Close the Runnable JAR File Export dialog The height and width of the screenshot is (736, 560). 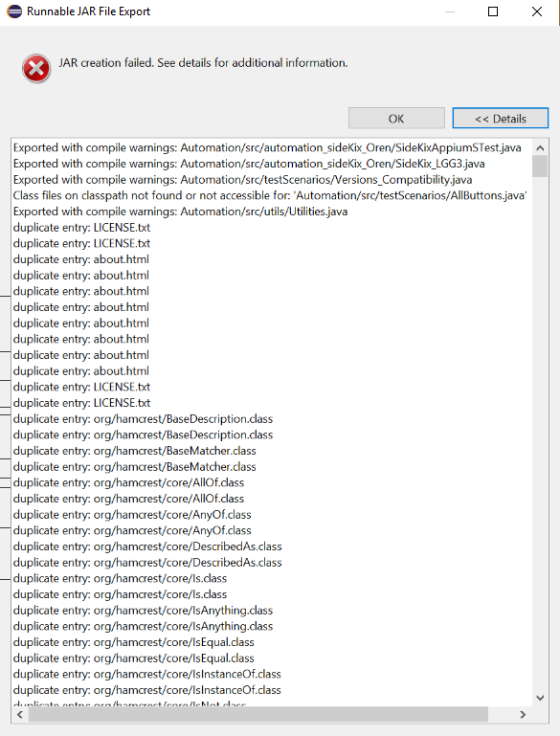(536, 11)
